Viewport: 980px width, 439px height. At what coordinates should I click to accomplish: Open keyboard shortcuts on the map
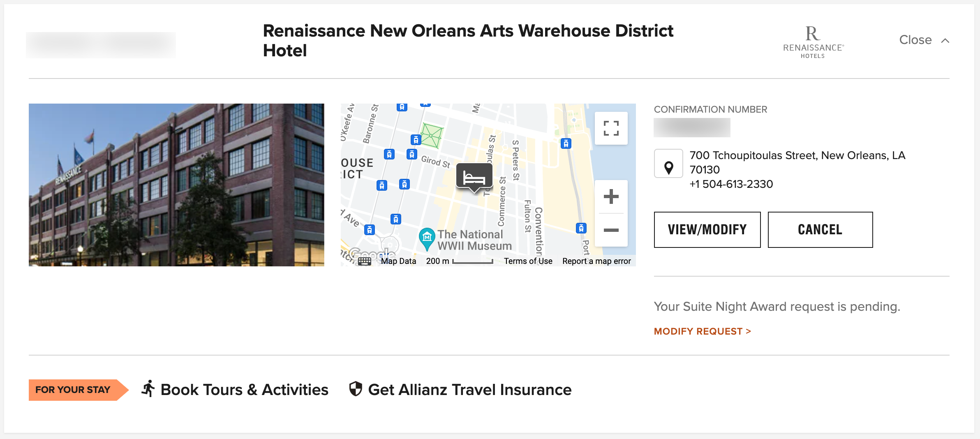[364, 261]
